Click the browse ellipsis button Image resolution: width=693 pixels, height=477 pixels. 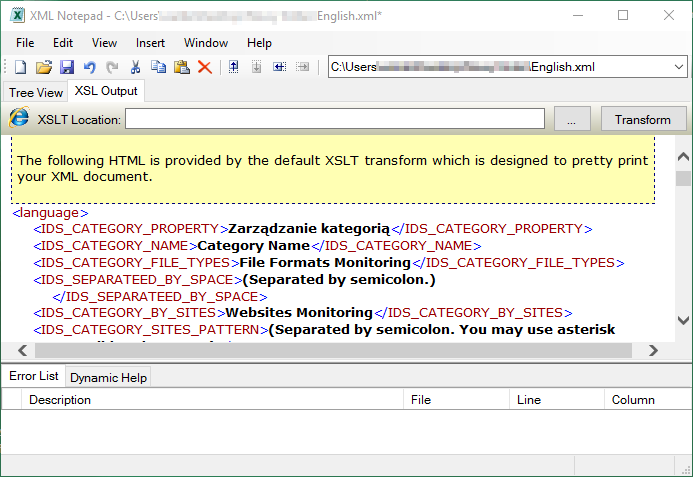pyautogui.click(x=572, y=119)
